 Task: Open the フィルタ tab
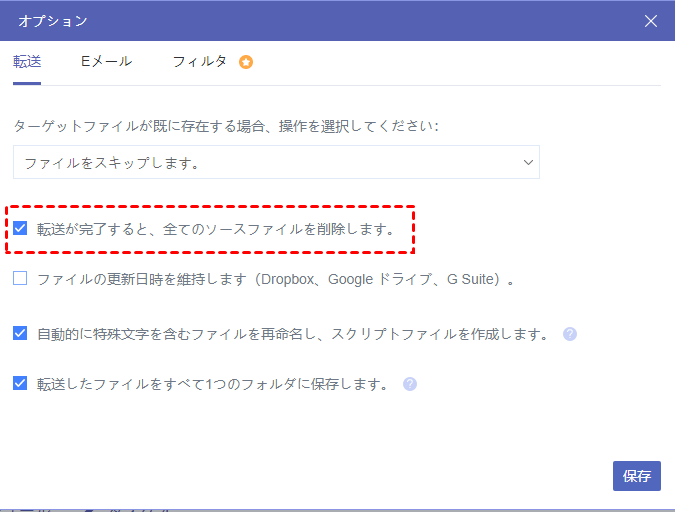[199, 62]
